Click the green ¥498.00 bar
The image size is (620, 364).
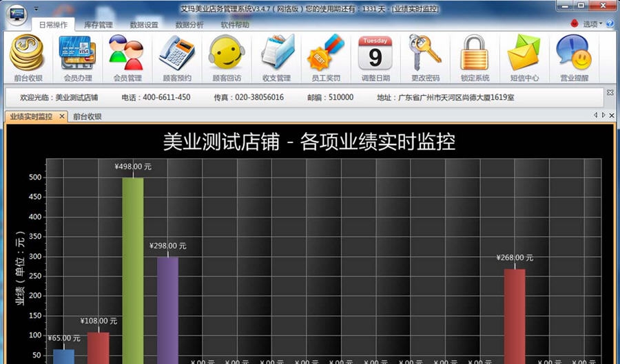(x=133, y=270)
